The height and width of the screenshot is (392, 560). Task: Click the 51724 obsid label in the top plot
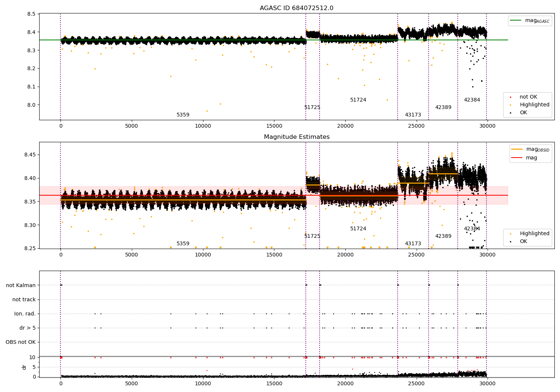point(358,100)
